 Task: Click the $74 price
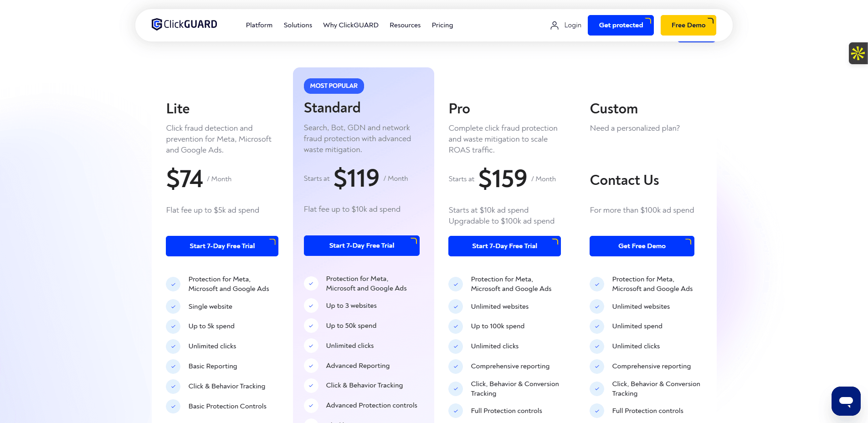coord(185,178)
